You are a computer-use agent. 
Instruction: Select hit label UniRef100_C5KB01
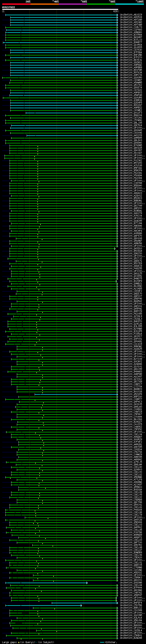pos(131,635)
